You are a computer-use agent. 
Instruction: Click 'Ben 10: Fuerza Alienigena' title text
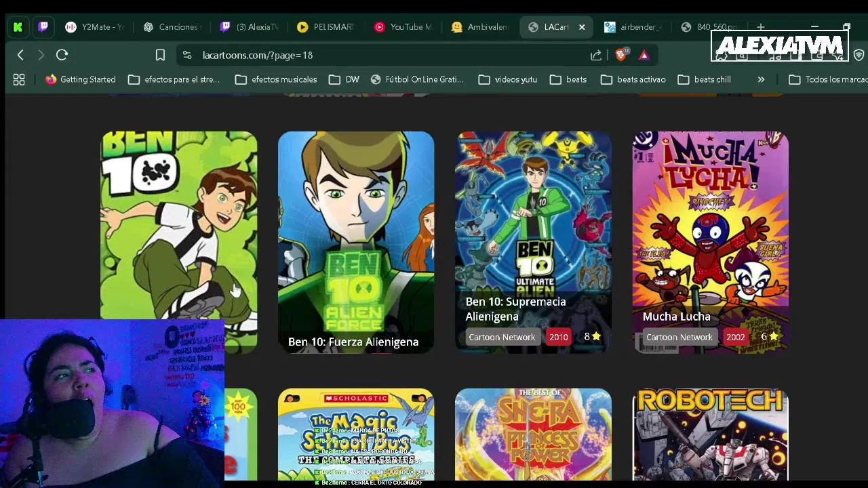coord(353,342)
